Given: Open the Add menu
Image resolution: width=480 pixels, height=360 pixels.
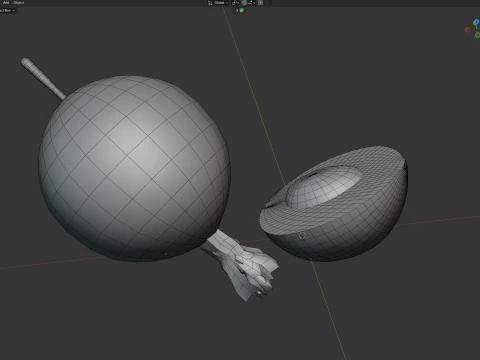Looking at the screenshot, I should 6,3.
